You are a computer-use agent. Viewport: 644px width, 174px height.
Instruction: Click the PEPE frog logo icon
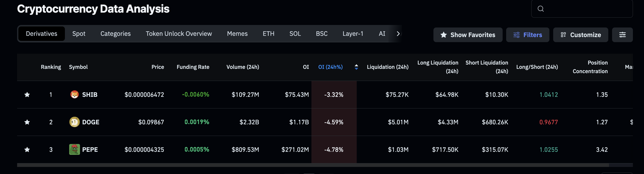[x=74, y=150]
